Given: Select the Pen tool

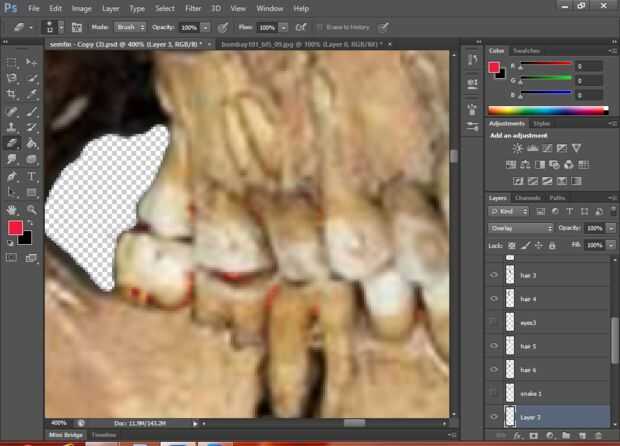Looking at the screenshot, I should pyautogui.click(x=11, y=176).
